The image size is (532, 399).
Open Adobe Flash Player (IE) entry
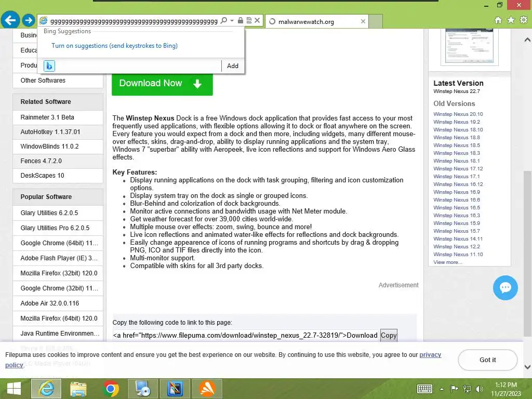tap(58, 258)
